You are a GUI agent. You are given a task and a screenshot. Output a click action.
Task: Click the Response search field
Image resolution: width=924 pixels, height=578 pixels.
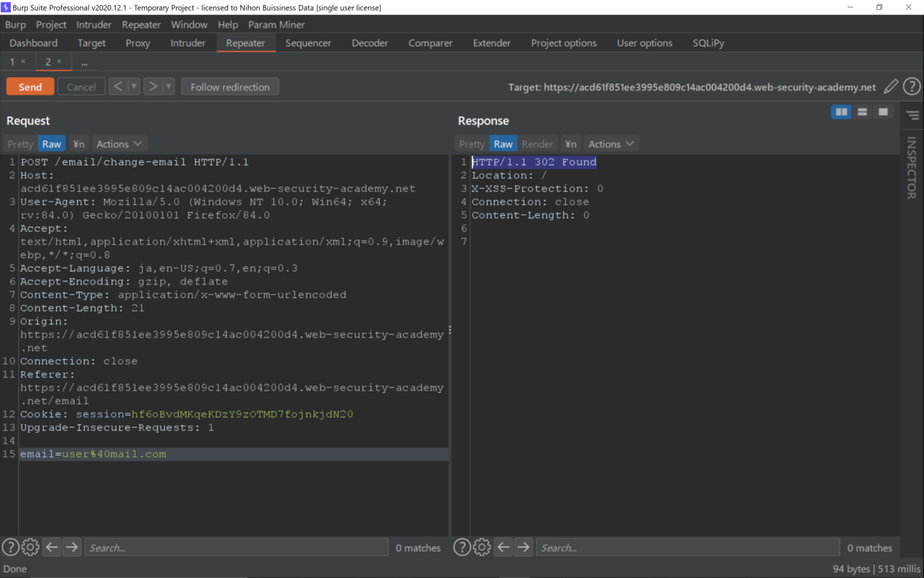(x=687, y=547)
